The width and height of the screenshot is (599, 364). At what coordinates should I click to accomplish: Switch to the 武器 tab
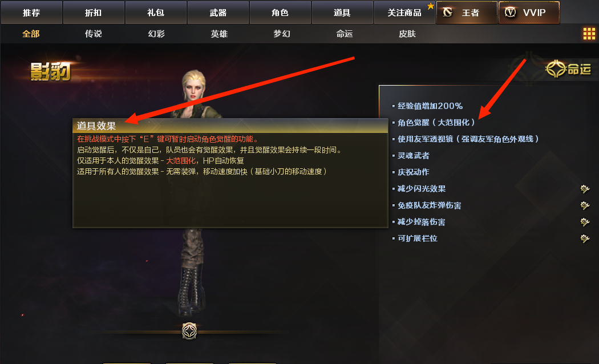218,13
